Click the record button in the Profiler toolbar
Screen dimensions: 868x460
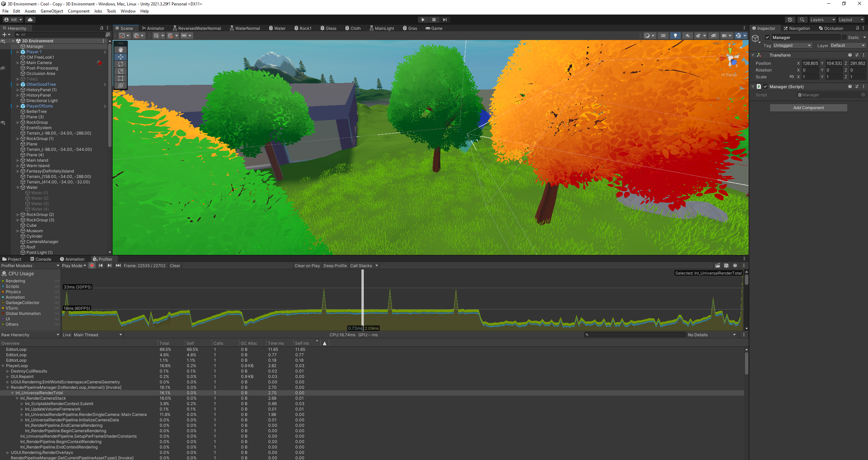(92, 265)
